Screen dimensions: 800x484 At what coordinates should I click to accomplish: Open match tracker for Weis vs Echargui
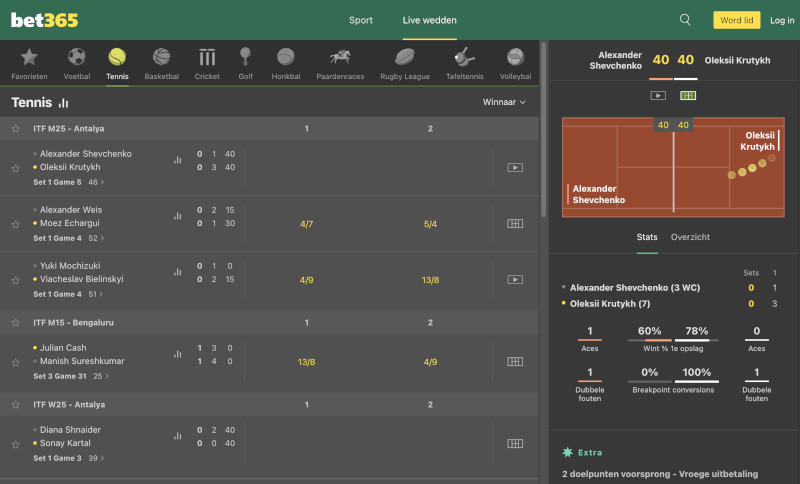(515, 223)
